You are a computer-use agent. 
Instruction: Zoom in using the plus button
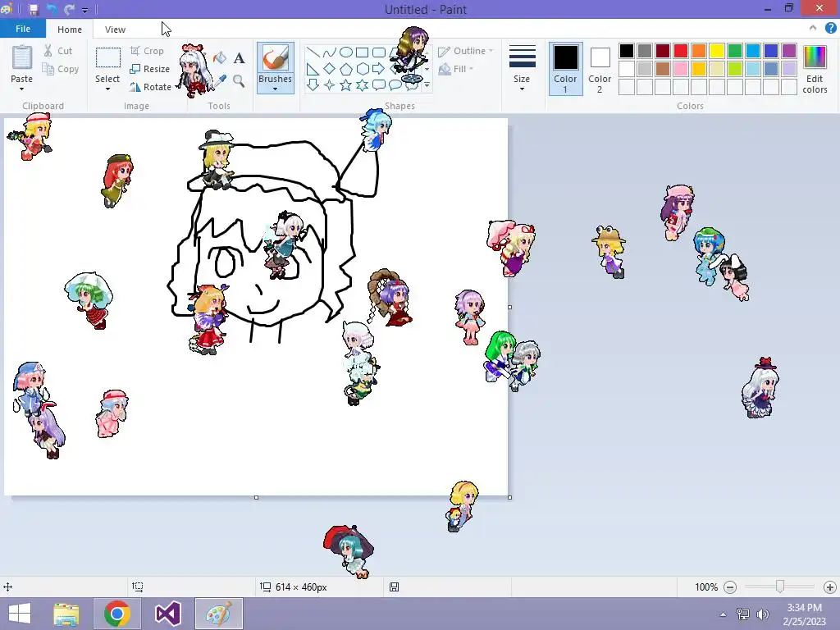click(830, 587)
